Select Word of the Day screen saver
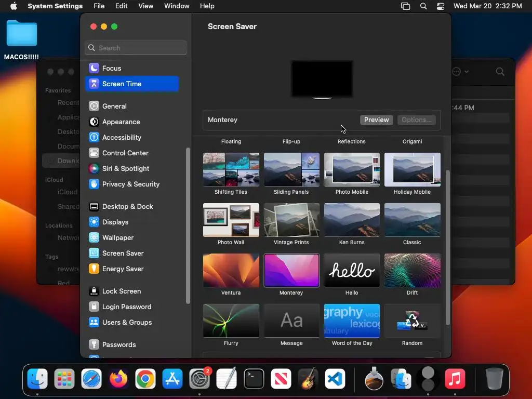The height and width of the screenshot is (399, 532). click(x=352, y=321)
